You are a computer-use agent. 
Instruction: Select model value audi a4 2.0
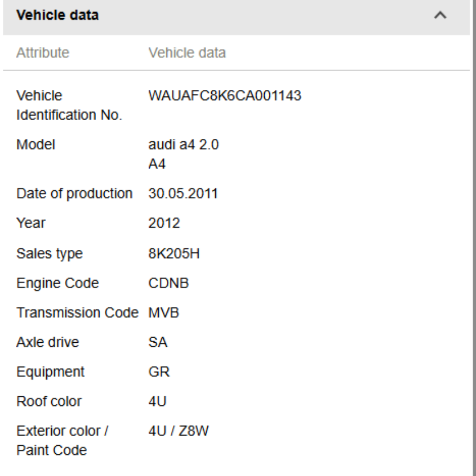pos(183,145)
